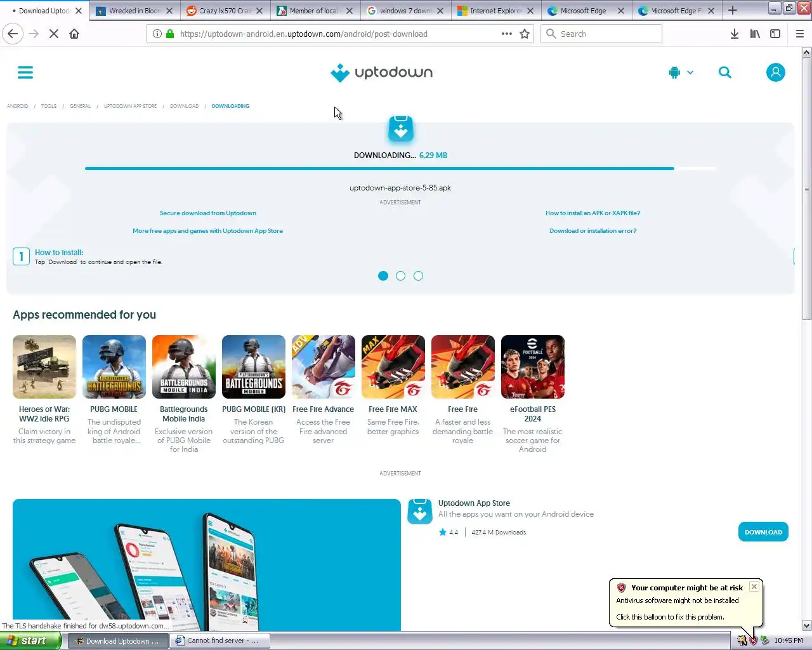
Task: Open PUBG MOBILE (KR) thumbnail
Action: coord(254,367)
